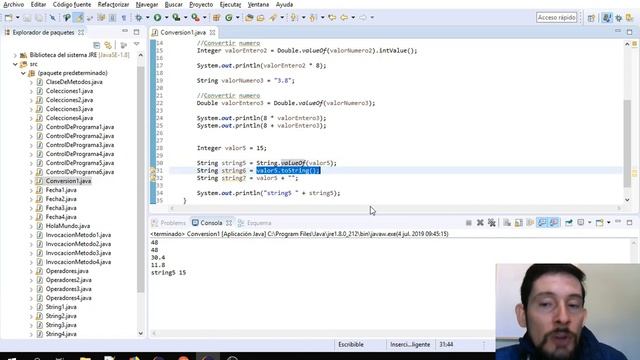Run the program with green play icon

pos(157,18)
